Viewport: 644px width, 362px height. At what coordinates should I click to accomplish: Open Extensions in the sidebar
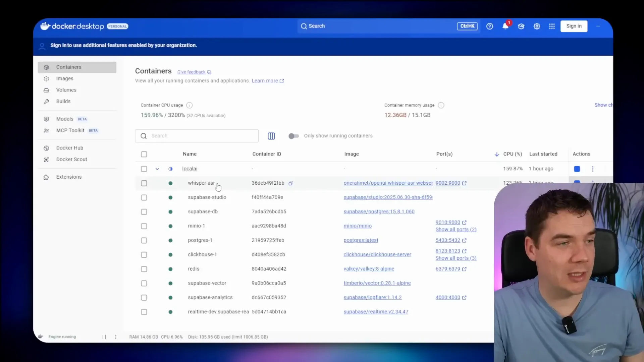point(77,177)
